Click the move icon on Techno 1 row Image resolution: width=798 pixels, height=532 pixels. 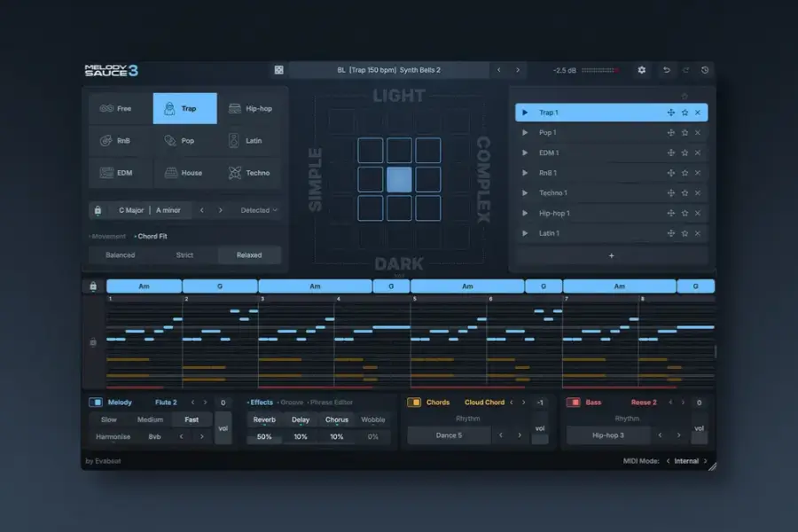pos(671,193)
